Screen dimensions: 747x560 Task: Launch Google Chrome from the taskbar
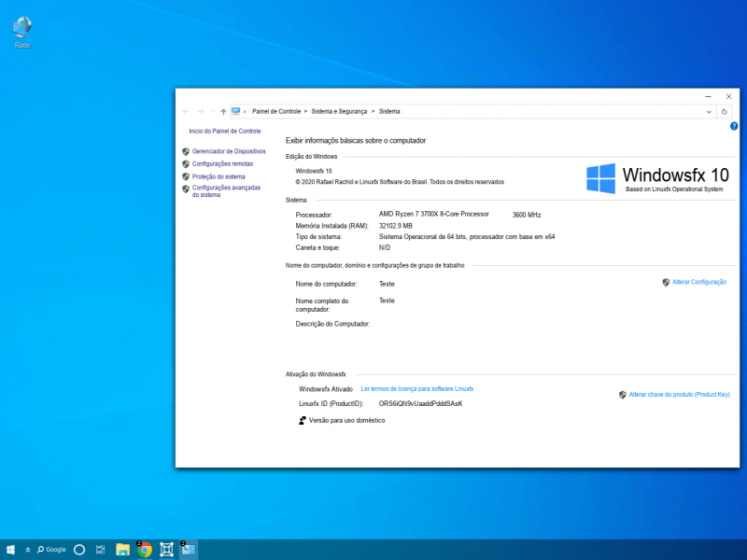(x=145, y=550)
